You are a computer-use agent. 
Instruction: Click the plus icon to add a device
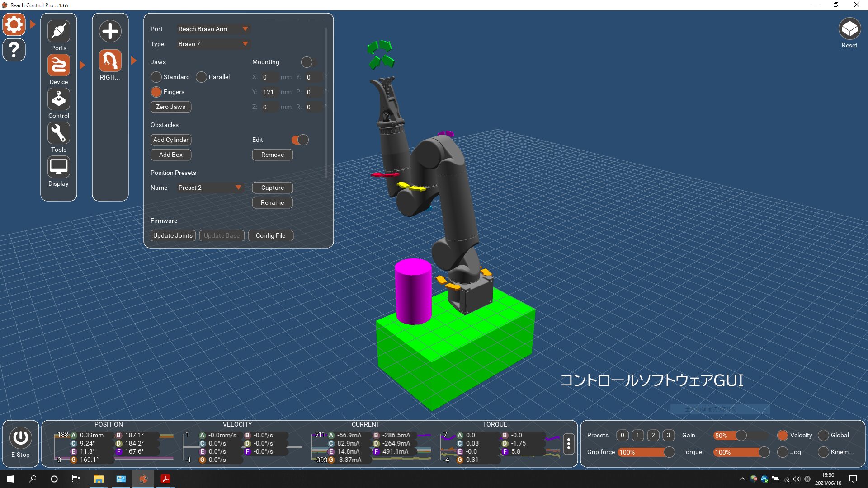point(110,31)
